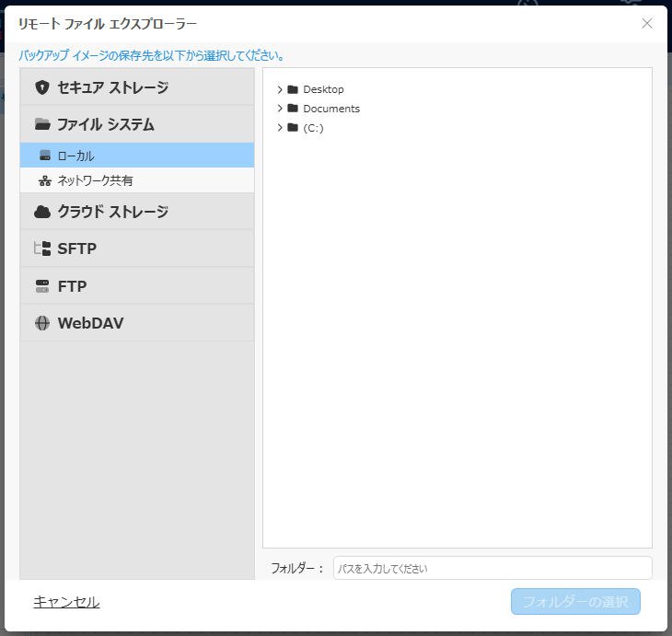Select the (C:) drive label

click(313, 128)
